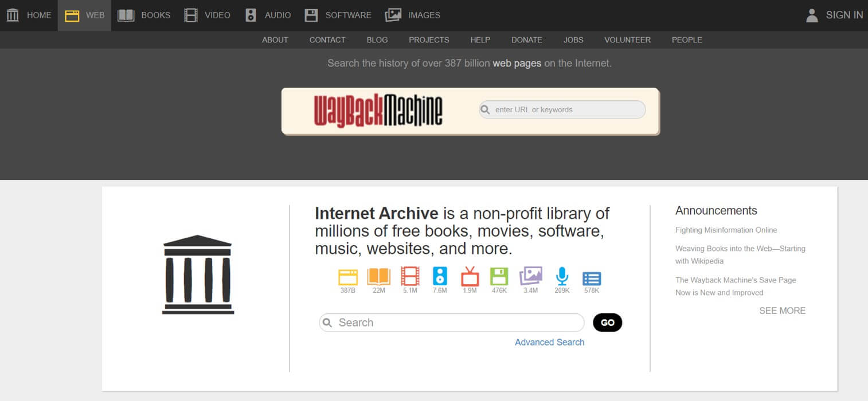Open 'Weaving Books into the Web' announcement

pos(740,255)
